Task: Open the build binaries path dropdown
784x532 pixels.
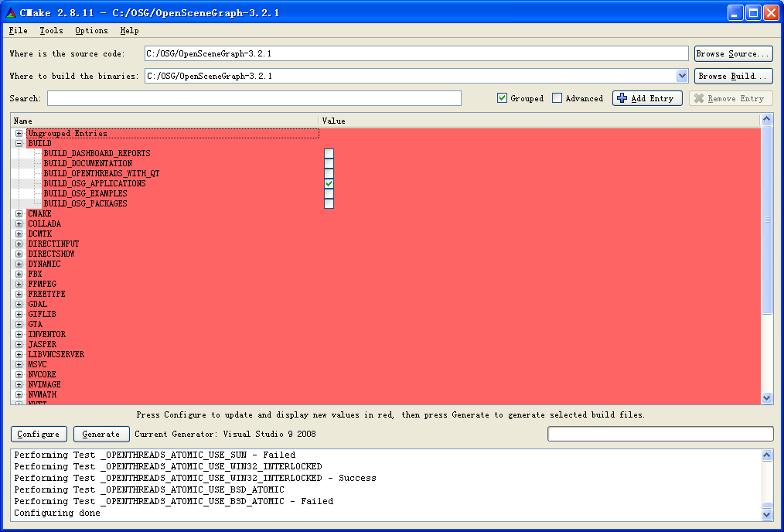Action: [682, 76]
